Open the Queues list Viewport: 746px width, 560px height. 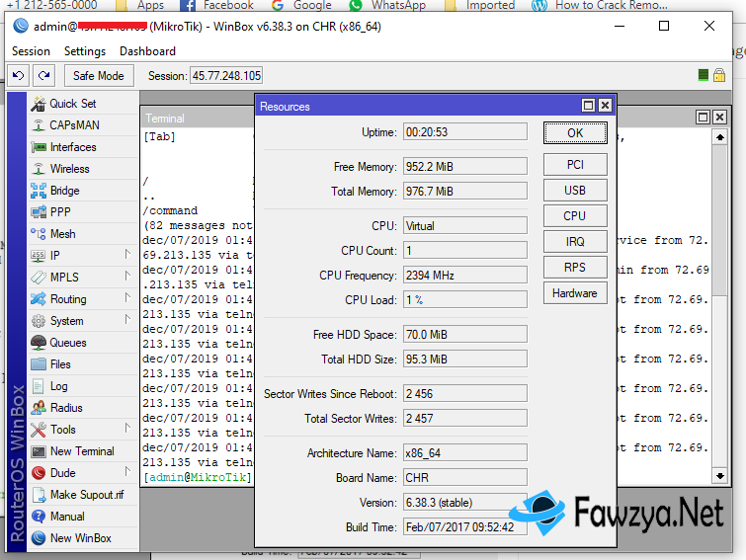[67, 343]
